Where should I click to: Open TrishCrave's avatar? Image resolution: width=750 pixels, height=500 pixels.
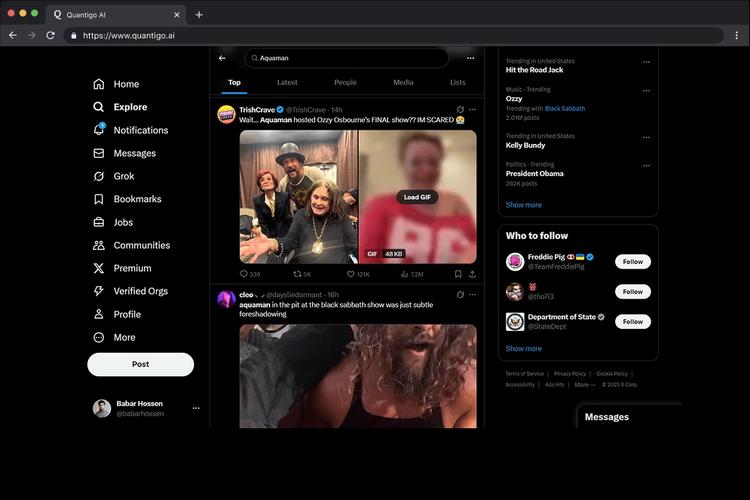coord(226,115)
